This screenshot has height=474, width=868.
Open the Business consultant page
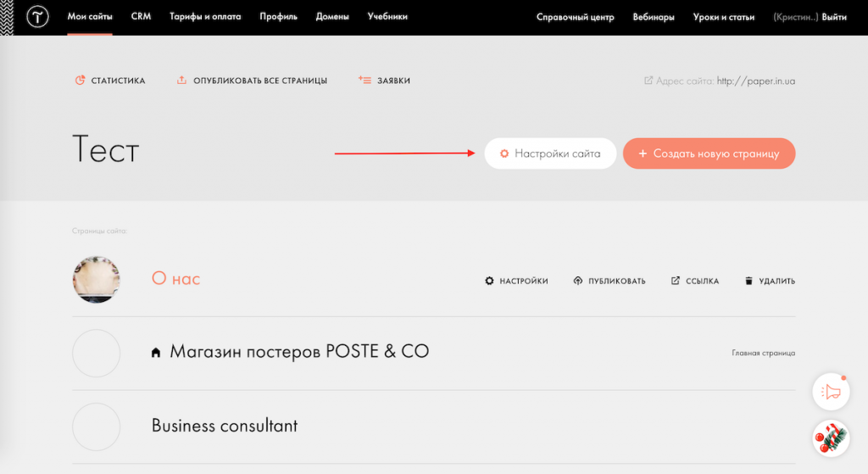tap(225, 426)
